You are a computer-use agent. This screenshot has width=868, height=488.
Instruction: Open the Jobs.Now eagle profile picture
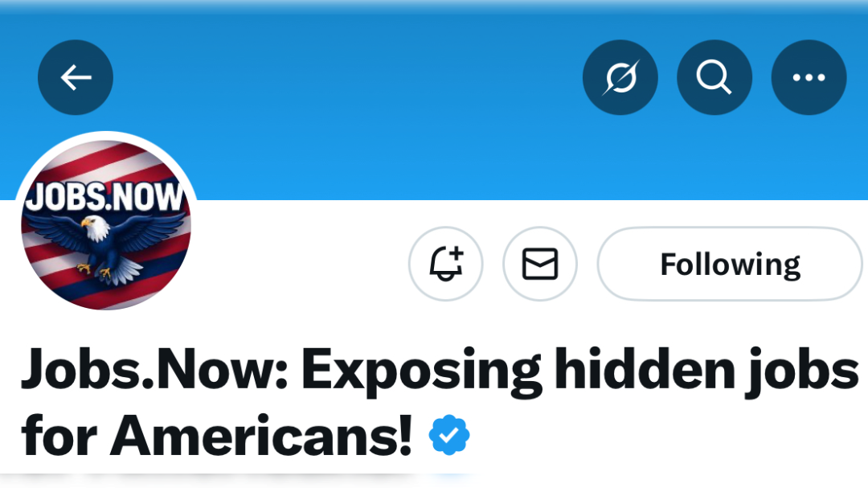106,225
